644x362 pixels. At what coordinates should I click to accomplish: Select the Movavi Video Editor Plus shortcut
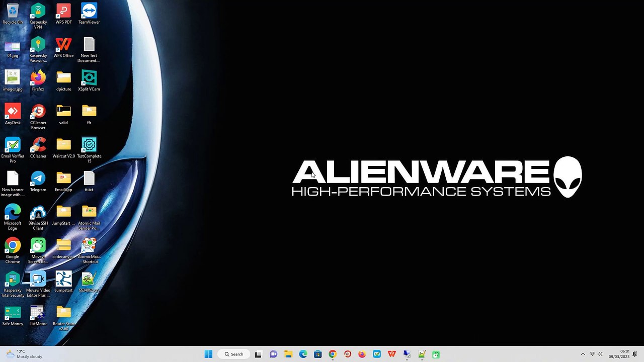tap(38, 285)
